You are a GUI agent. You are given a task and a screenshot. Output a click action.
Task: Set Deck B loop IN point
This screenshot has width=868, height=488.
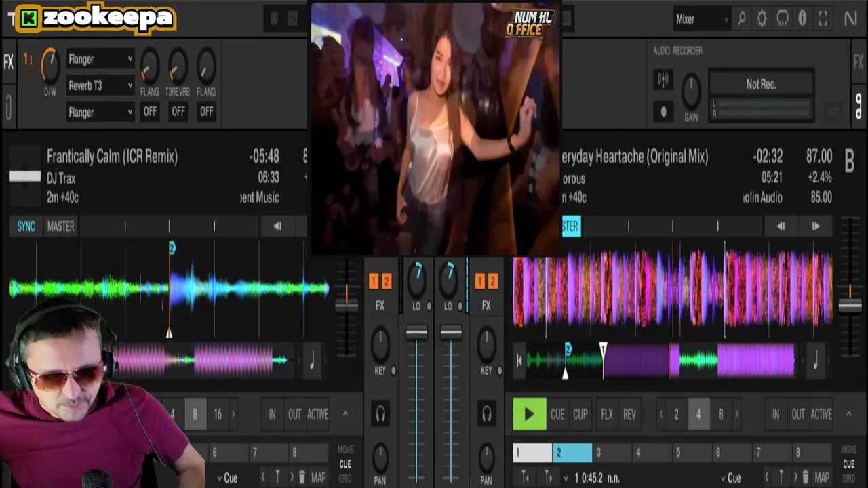coord(776,414)
